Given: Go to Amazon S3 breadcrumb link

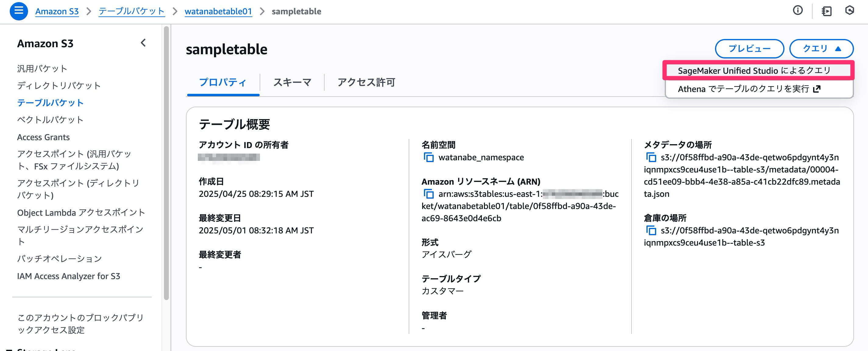Looking at the screenshot, I should pyautogui.click(x=57, y=11).
